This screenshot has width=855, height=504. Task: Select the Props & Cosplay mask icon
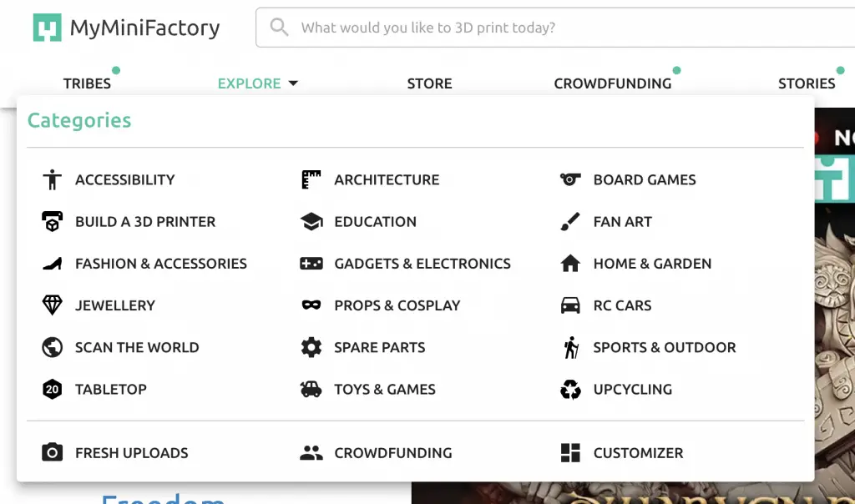click(311, 305)
